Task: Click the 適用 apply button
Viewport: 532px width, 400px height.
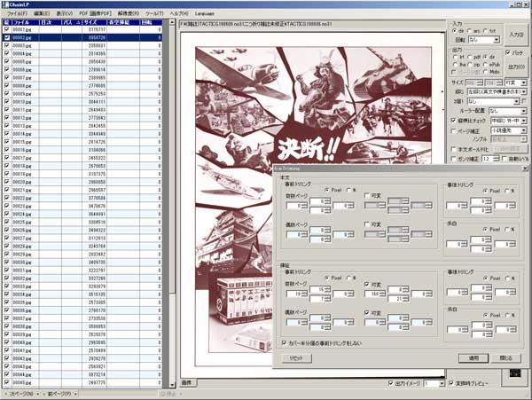Action: pyautogui.click(x=473, y=358)
